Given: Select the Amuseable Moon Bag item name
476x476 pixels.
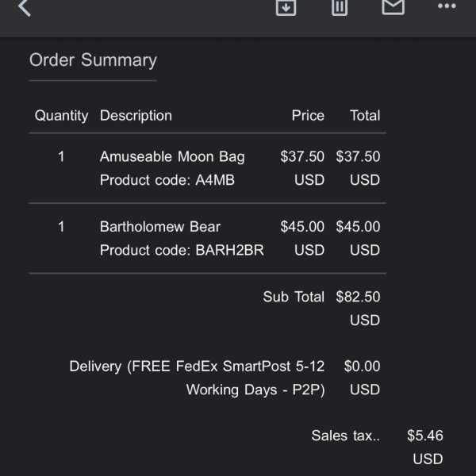Looking at the screenshot, I should point(172,156).
